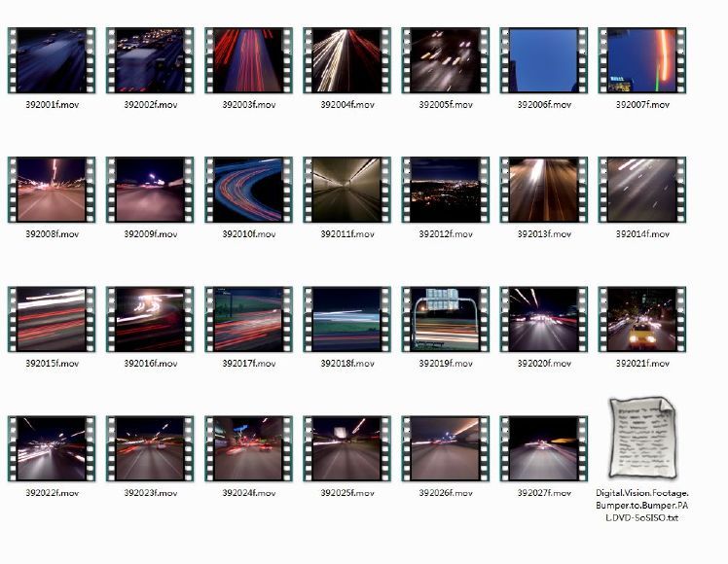Click the 392025f.mov filename label
This screenshot has width=728, height=564.
tap(347, 493)
